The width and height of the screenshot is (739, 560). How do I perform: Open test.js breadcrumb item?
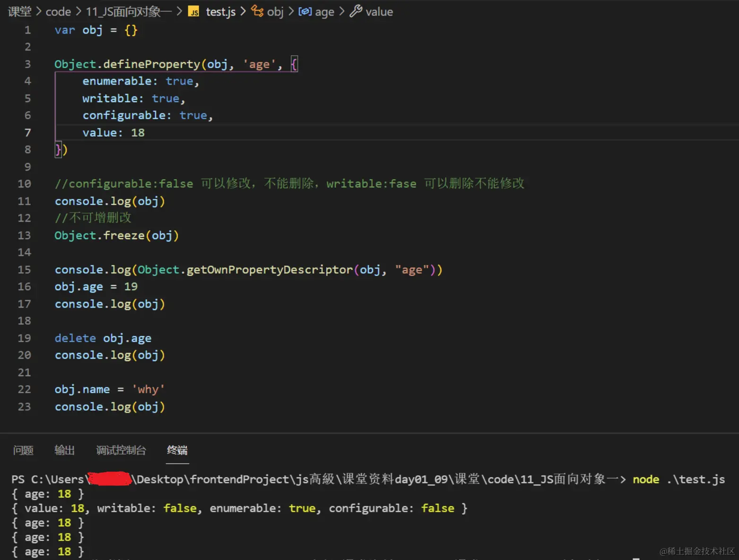click(x=220, y=12)
